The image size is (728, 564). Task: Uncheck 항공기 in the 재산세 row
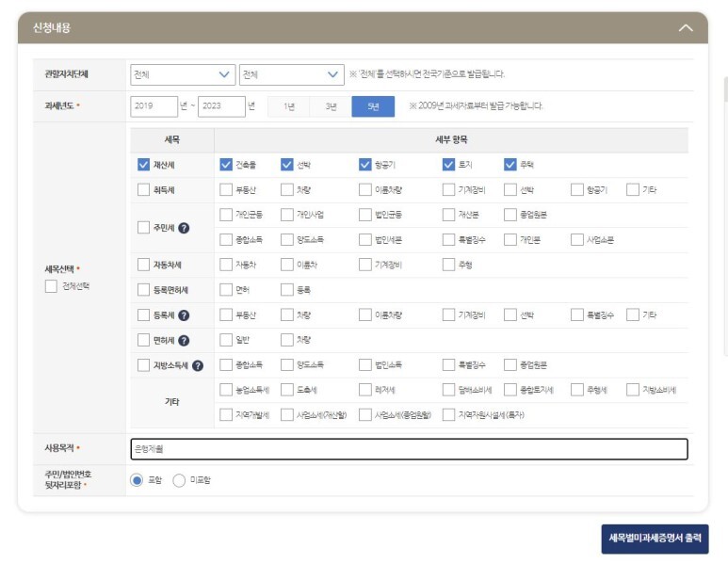[364, 165]
